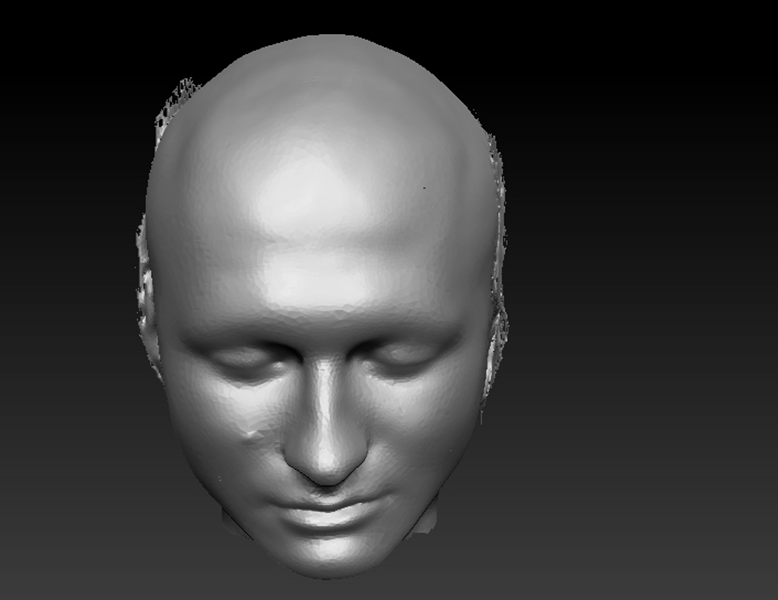Click the smooth cheek on the right side

pos(425,430)
